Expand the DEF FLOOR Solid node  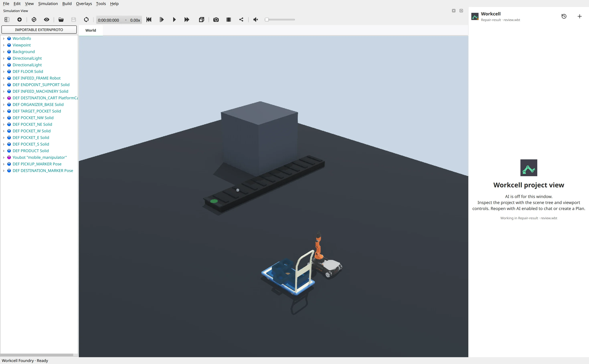pos(4,71)
